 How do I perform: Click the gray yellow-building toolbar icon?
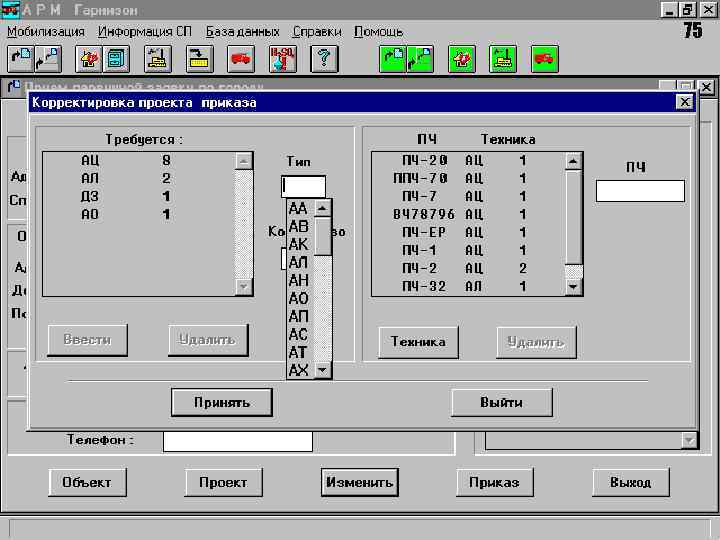coord(158,59)
